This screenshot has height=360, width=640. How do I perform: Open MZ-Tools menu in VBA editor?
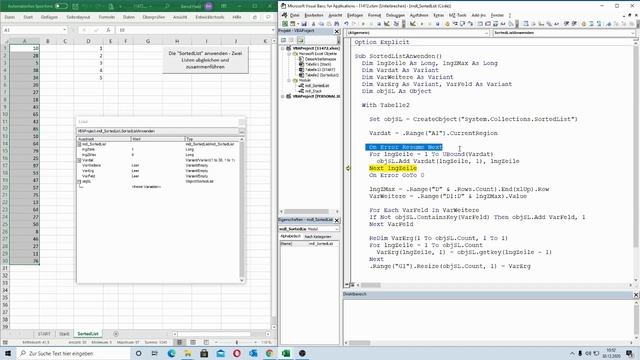point(458,15)
